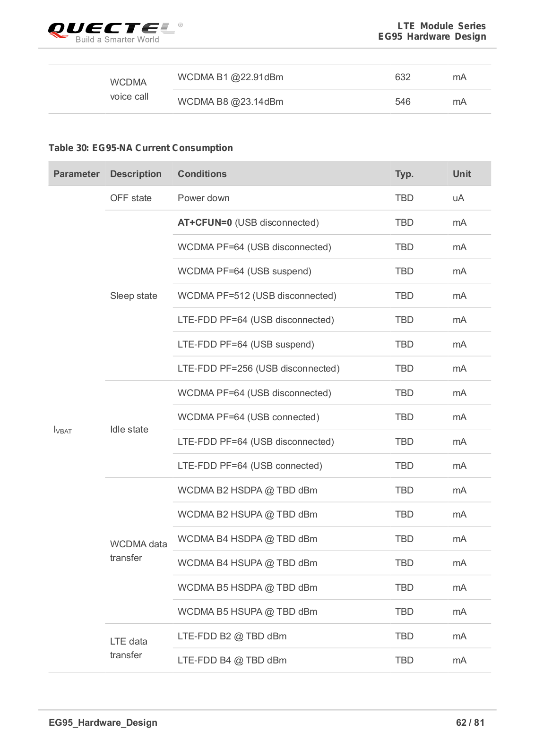Click the page number 62 / 81
Screen dimensions: 535x756
coord(470,722)
